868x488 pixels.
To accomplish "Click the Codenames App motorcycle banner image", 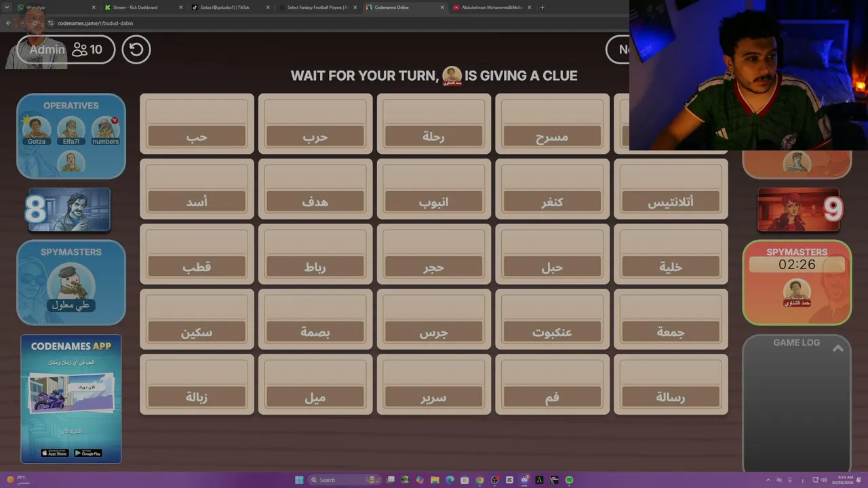I will [71, 394].
